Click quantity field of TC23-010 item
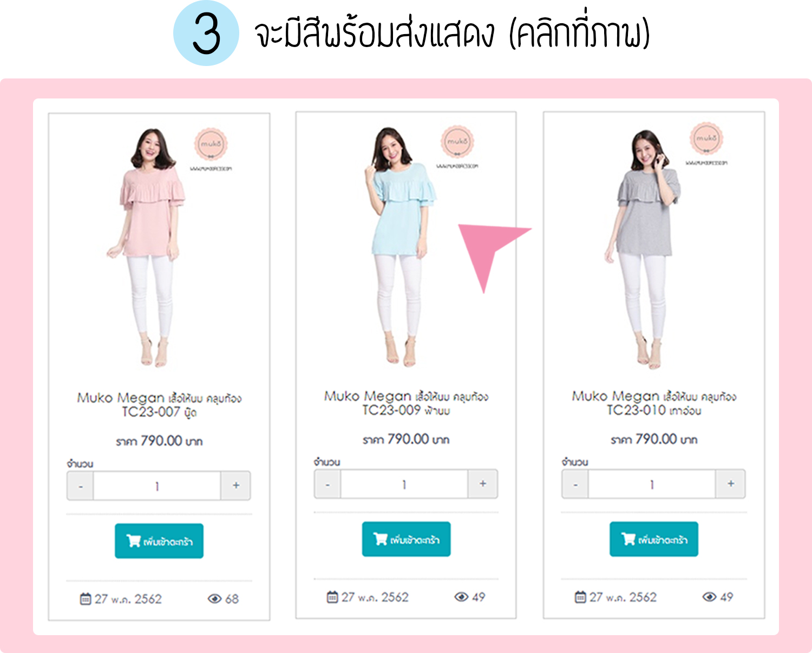 (x=652, y=484)
